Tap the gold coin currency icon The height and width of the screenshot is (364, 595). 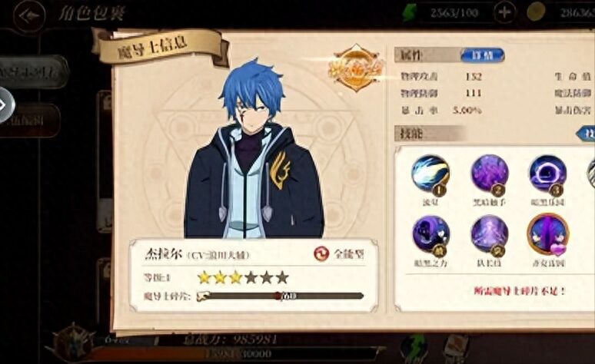click(536, 12)
